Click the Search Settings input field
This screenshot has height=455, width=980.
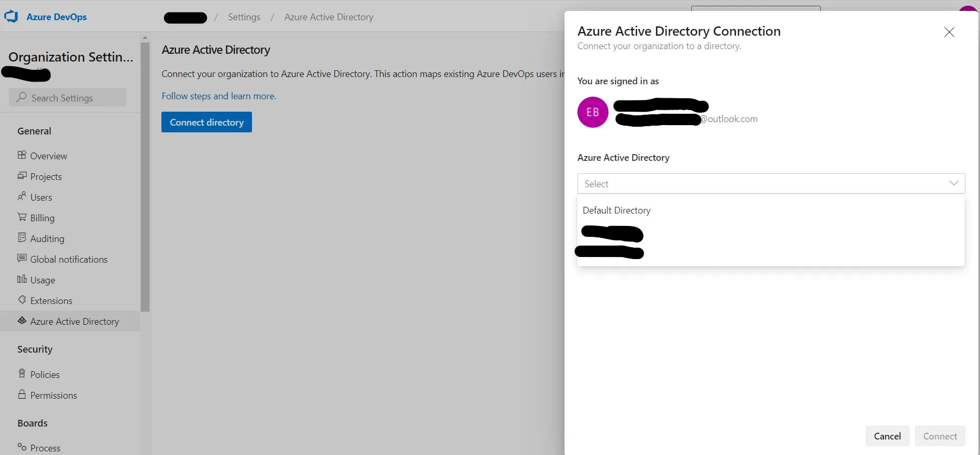pos(68,97)
